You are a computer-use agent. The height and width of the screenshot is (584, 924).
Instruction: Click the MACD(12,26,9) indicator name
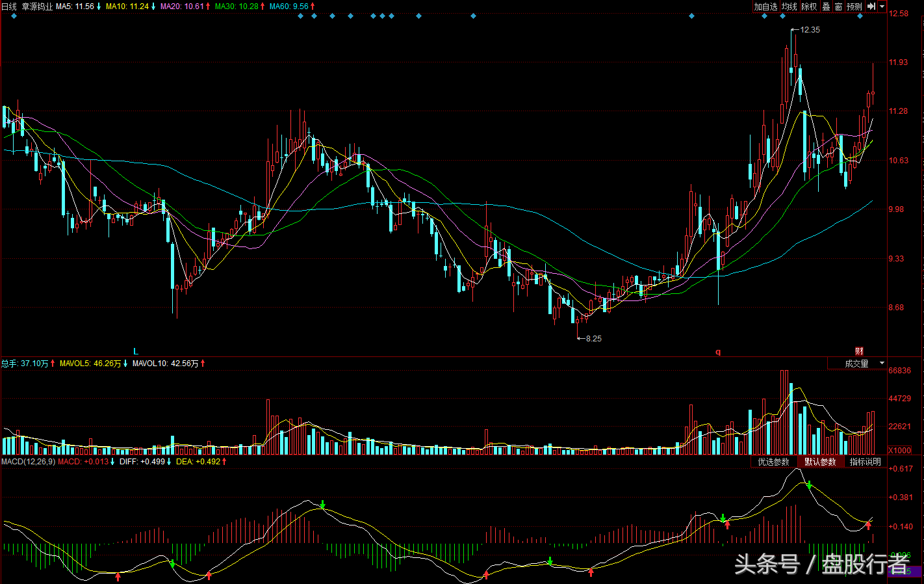coord(28,462)
